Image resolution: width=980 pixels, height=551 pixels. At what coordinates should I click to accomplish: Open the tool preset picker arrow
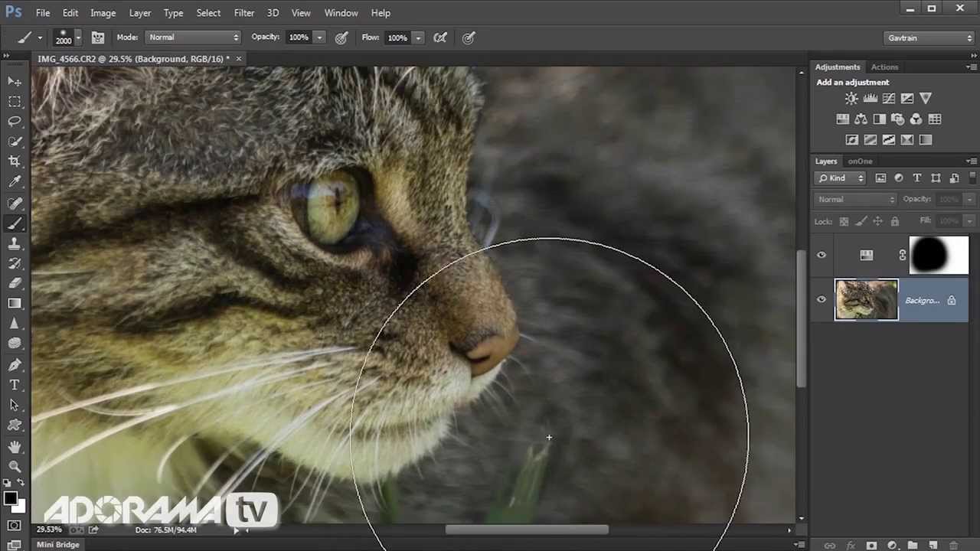[40, 37]
